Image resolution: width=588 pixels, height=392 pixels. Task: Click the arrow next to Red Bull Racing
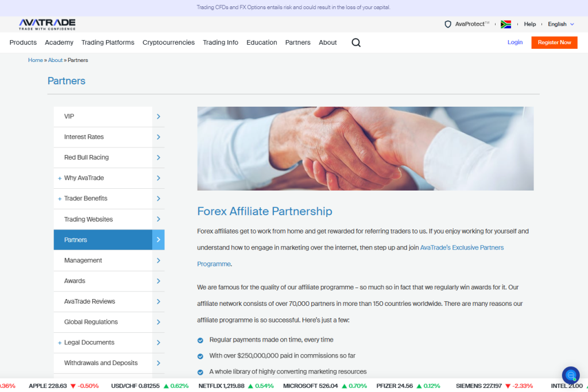pos(158,157)
